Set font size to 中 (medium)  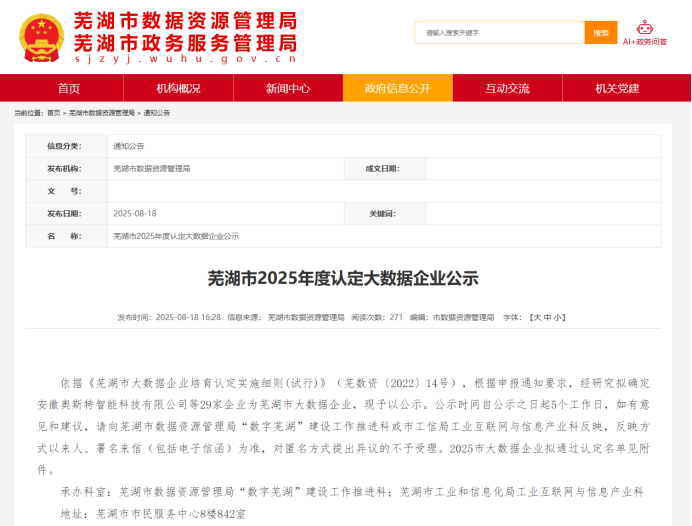pos(548,317)
